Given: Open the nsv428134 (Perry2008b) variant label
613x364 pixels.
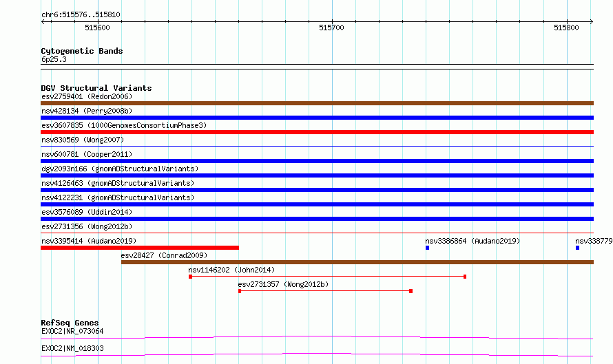Looking at the screenshot, I should click(87, 111).
